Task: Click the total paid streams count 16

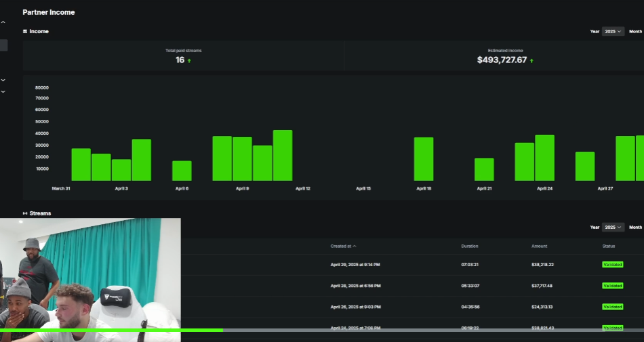Action: 180,60
